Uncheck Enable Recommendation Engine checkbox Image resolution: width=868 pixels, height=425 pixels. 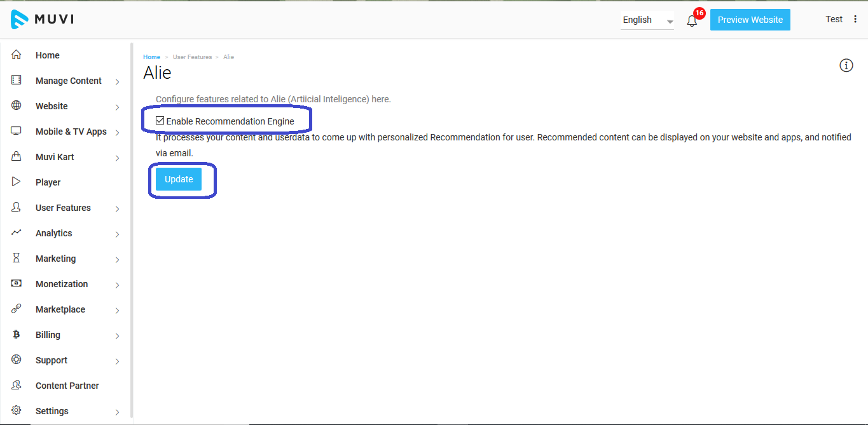pyautogui.click(x=160, y=121)
